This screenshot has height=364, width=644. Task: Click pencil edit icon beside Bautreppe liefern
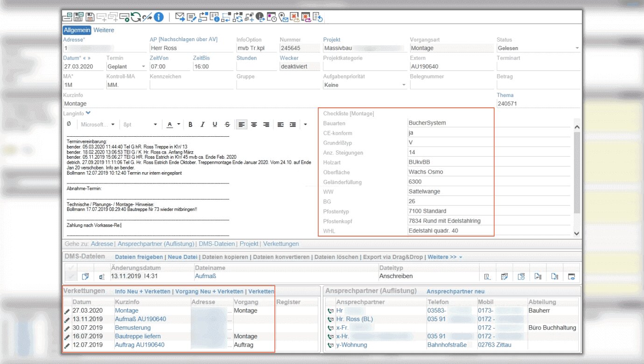[x=67, y=336]
